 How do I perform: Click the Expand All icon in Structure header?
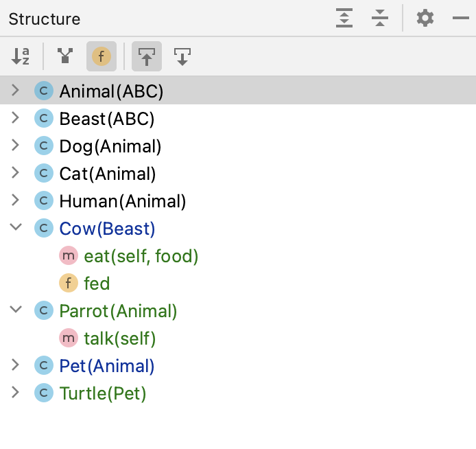point(344,18)
